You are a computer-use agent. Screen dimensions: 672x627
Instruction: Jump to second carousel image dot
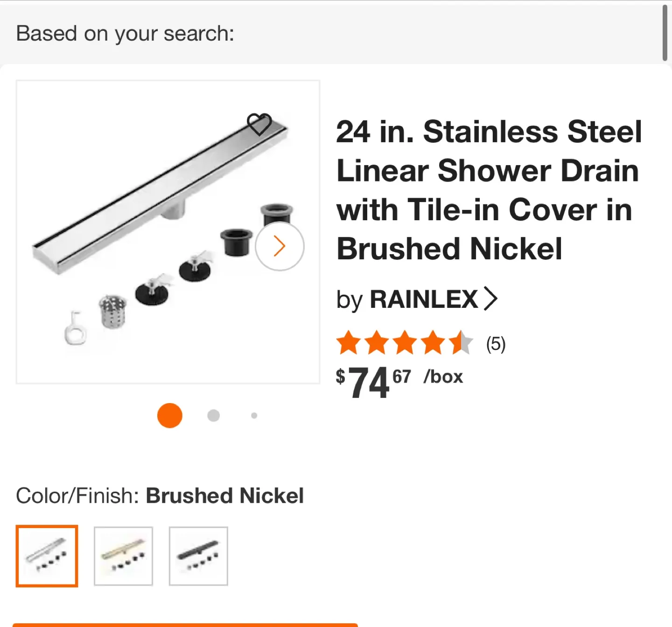coord(213,415)
